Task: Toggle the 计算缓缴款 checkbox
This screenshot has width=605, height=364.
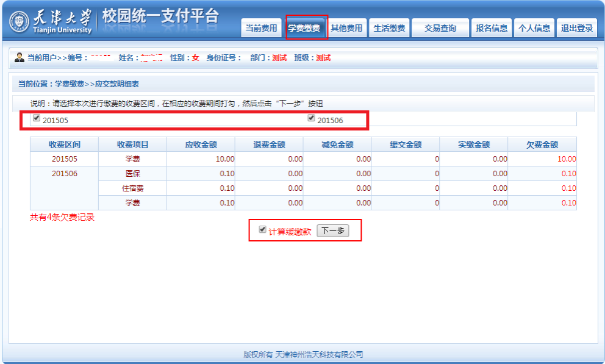Action: click(x=262, y=230)
